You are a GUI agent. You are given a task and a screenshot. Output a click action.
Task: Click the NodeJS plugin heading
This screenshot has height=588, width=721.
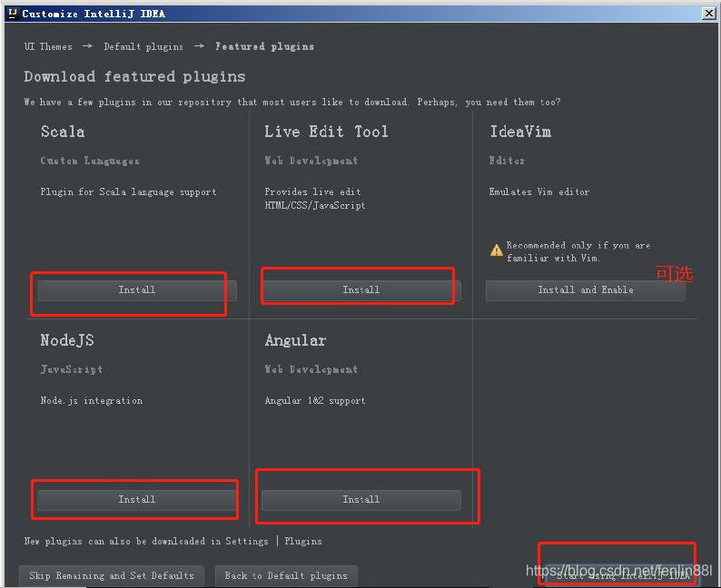[67, 340]
